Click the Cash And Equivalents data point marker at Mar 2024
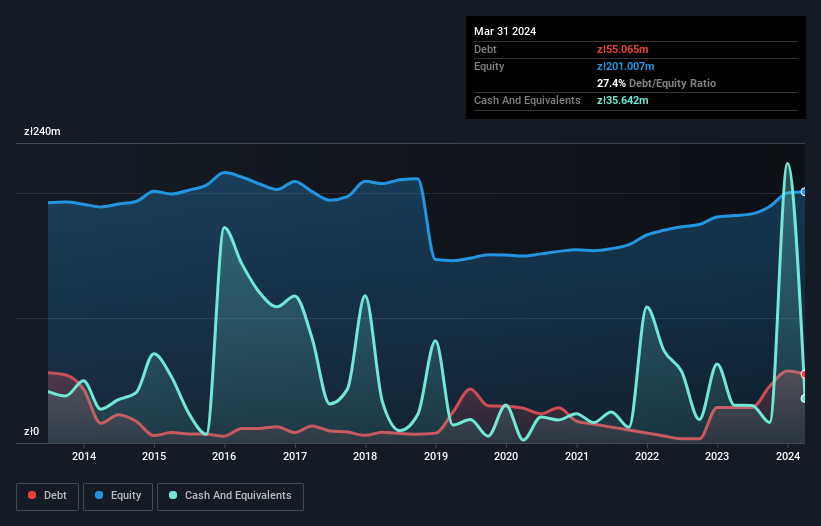Screen dimensions: 821x526 804,398
